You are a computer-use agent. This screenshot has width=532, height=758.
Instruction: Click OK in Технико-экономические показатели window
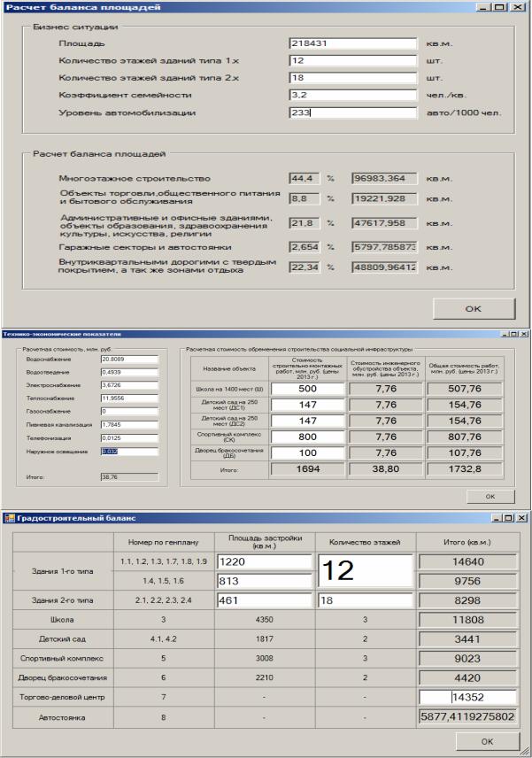pos(490,497)
